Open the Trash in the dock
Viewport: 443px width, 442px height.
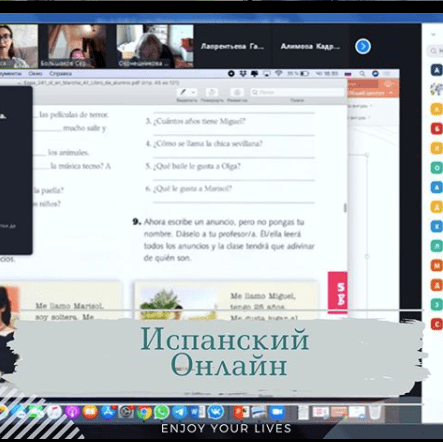[375, 412]
